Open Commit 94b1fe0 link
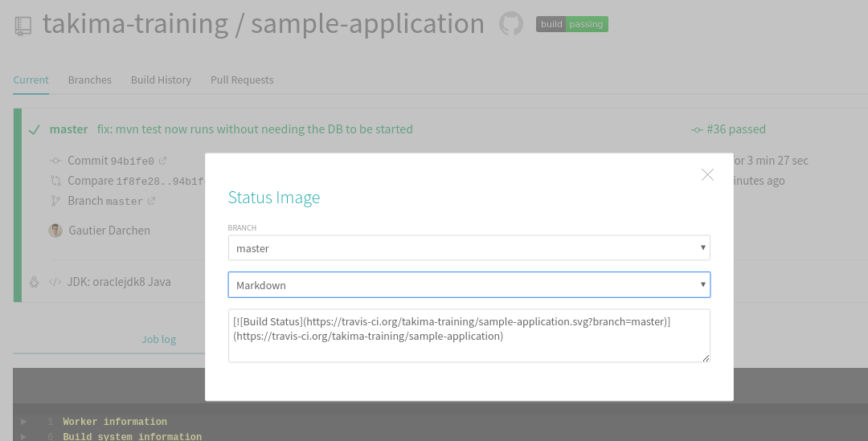 [x=111, y=161]
